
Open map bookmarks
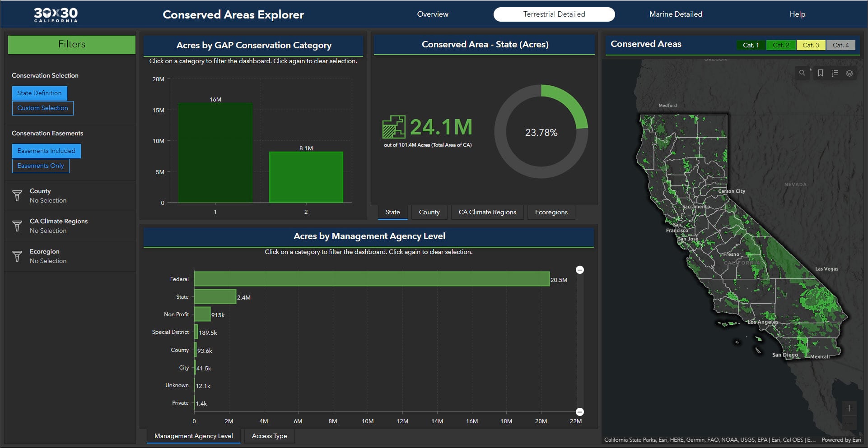821,73
